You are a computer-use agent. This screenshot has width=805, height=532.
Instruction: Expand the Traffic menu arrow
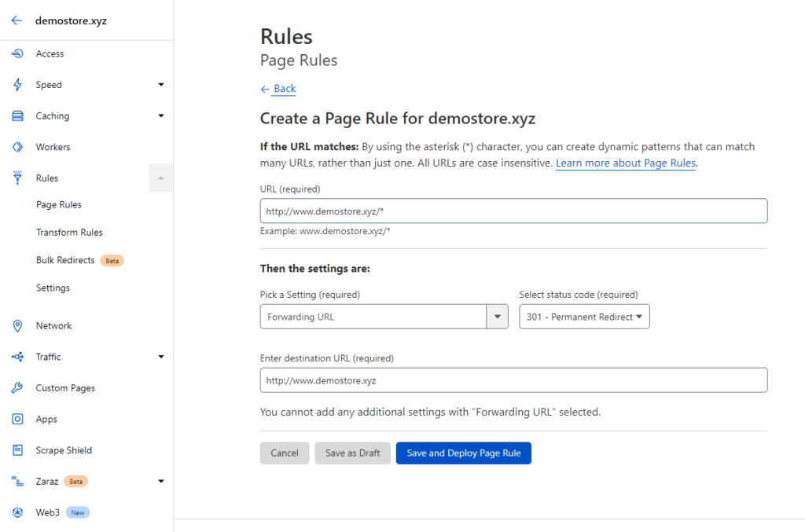pyautogui.click(x=160, y=357)
